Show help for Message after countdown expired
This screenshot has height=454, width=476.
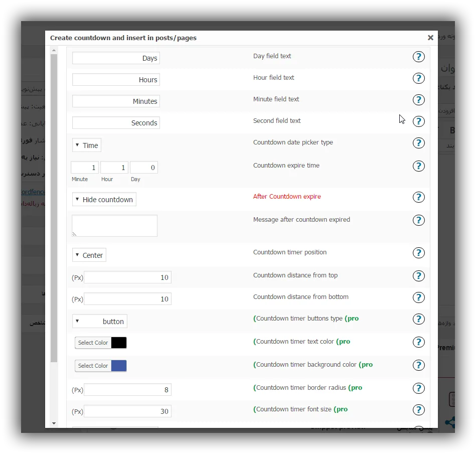tap(418, 220)
